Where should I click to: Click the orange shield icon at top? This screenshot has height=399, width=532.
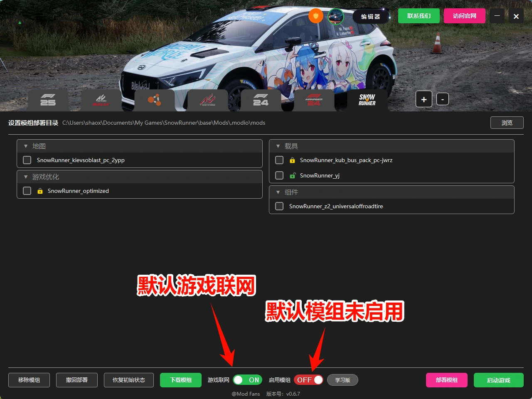[316, 16]
